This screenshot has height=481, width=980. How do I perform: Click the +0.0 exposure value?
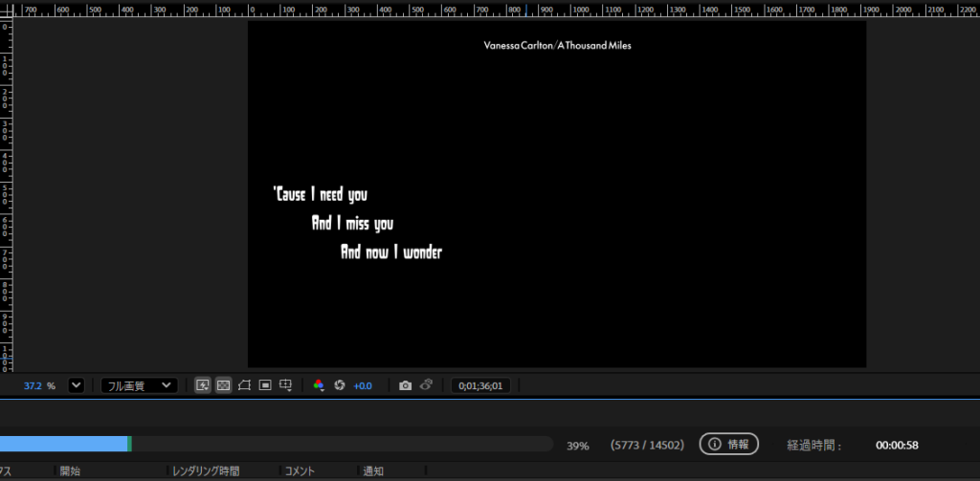[363, 385]
